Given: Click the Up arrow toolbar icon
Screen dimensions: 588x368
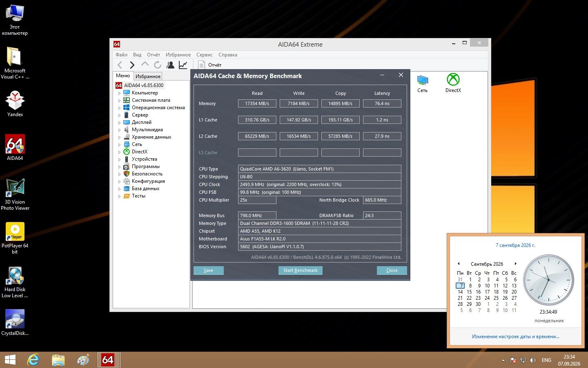Looking at the screenshot, I should [145, 64].
